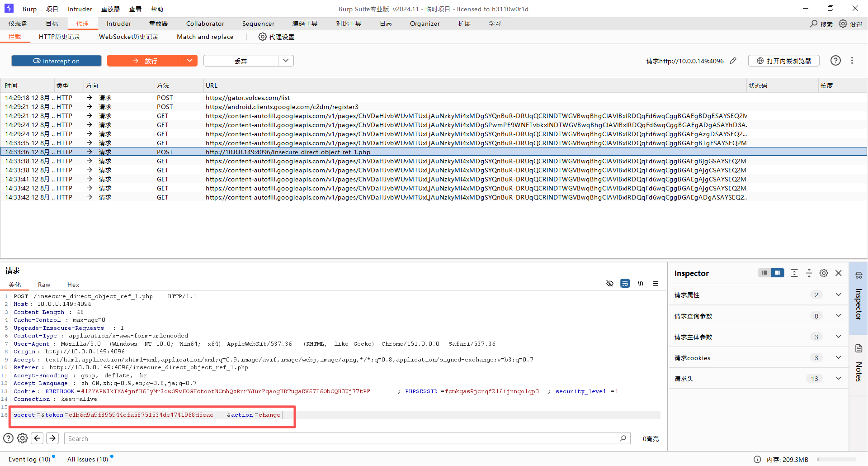Click memory usage bar in status bar
Image resolution: width=868 pixels, height=466 pixels.
click(x=837, y=459)
